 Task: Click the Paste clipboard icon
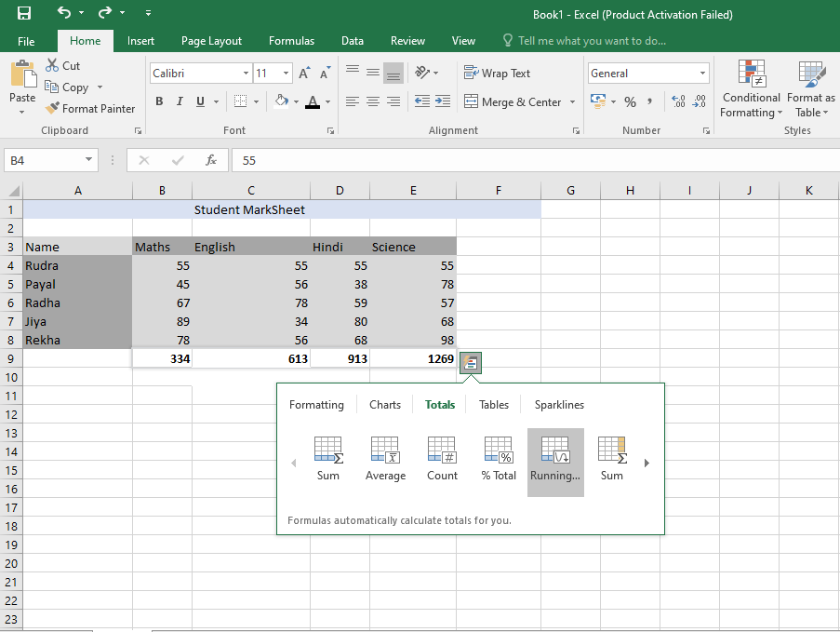tap(23, 74)
